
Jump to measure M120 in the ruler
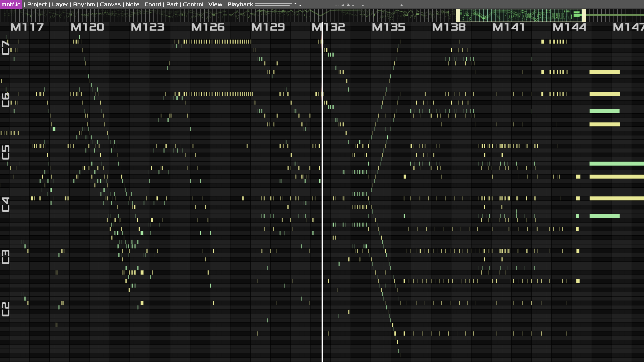pos(87,27)
